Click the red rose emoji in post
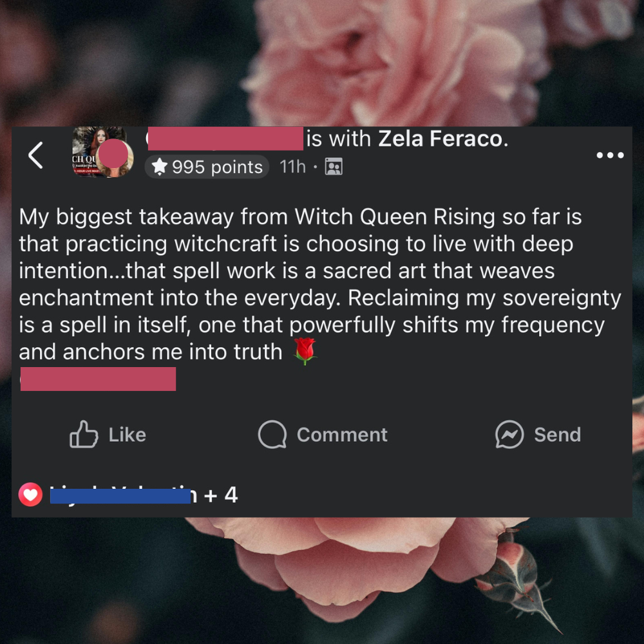Image resolution: width=644 pixels, height=644 pixels. coord(305,351)
